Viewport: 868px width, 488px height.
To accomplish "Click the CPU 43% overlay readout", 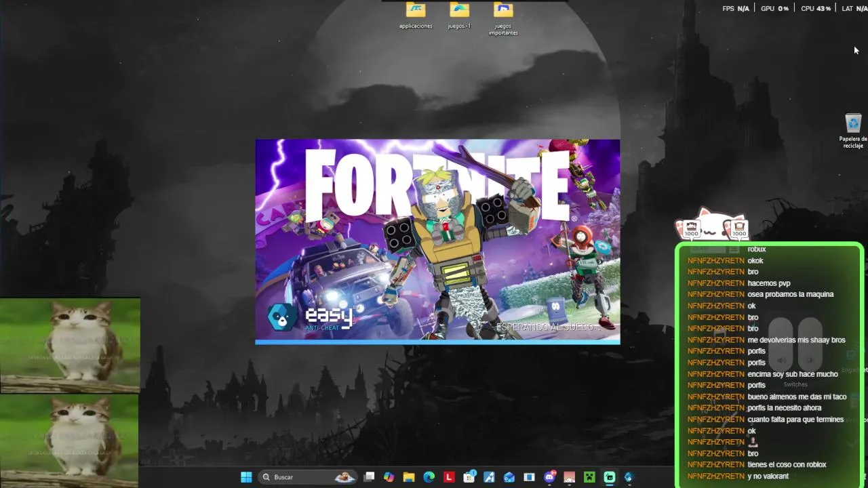I will (x=816, y=9).
